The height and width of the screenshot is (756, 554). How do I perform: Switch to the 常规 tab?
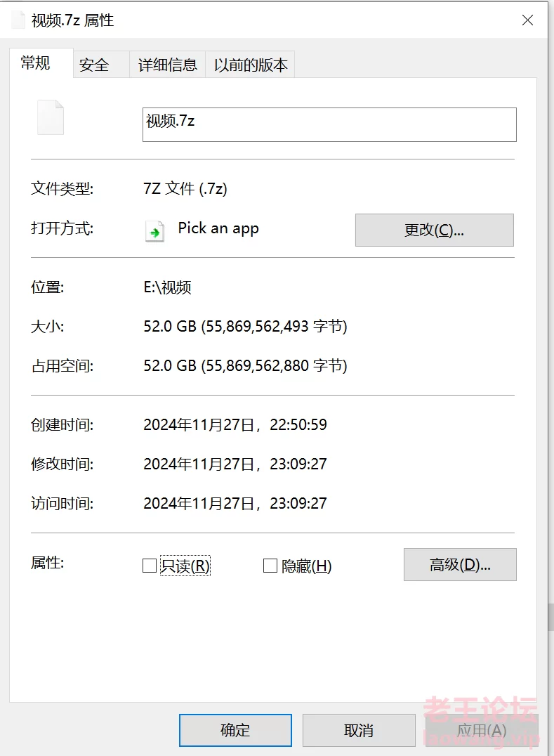[x=36, y=63]
